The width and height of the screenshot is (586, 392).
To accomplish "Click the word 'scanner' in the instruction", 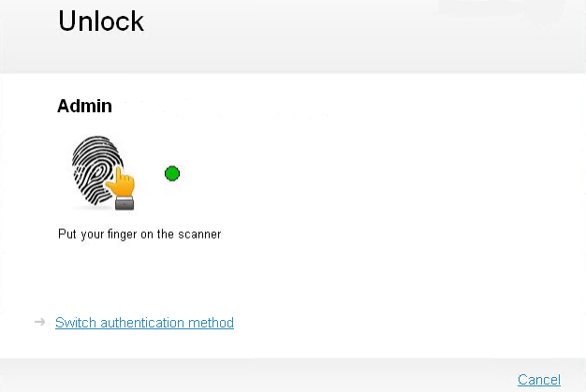I will click(x=199, y=235).
